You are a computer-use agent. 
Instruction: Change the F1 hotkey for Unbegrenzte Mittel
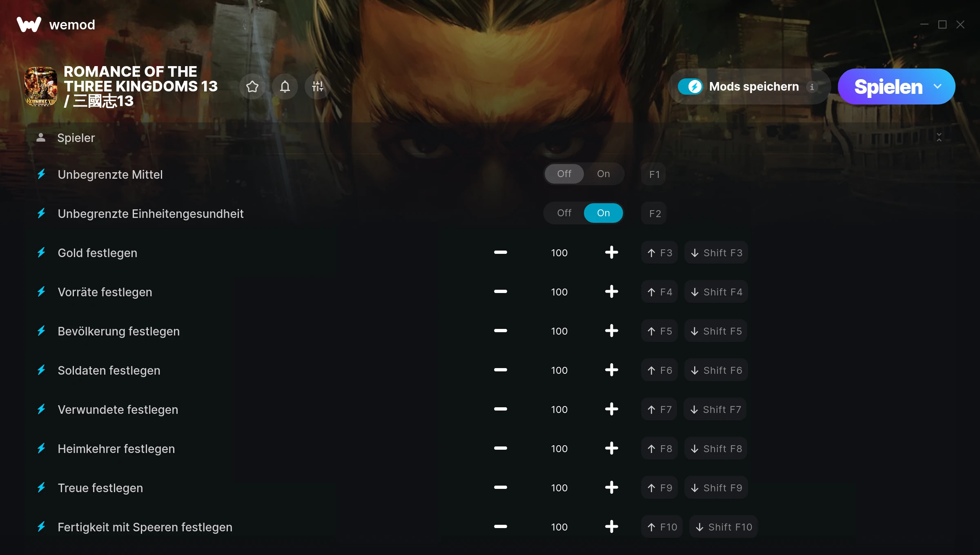pyautogui.click(x=654, y=174)
